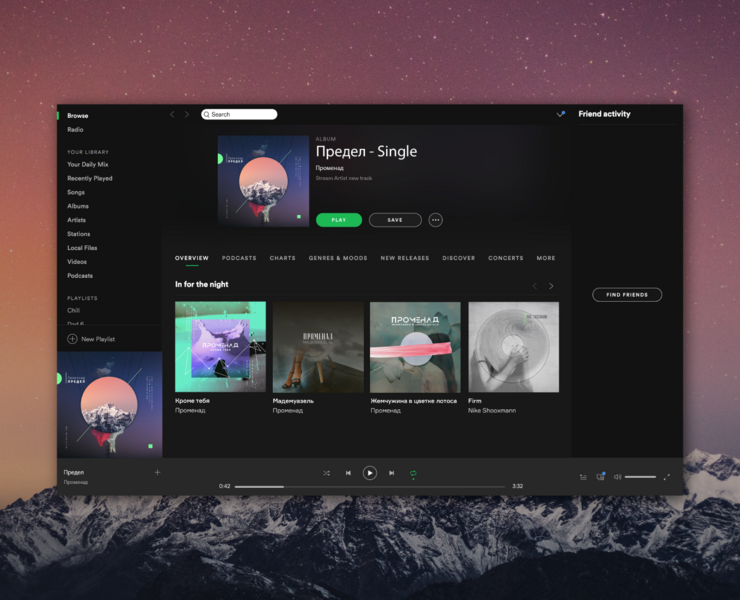Screen dimensions: 740x600
Task: Enter fullscreen with the expand icon
Action: pyautogui.click(x=666, y=477)
